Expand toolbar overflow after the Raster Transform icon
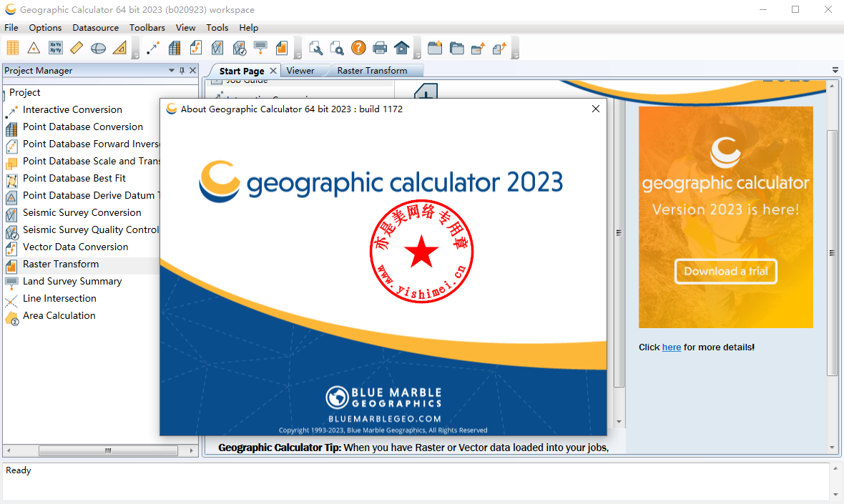The height and width of the screenshot is (504, 844). (298, 55)
